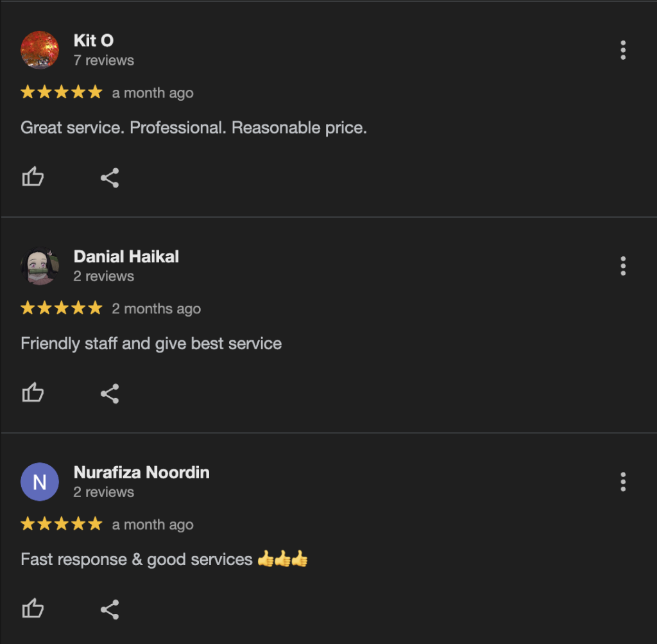Click Nurafiza Noordin's purple N avatar
This screenshot has height=644, width=657.
(x=40, y=482)
